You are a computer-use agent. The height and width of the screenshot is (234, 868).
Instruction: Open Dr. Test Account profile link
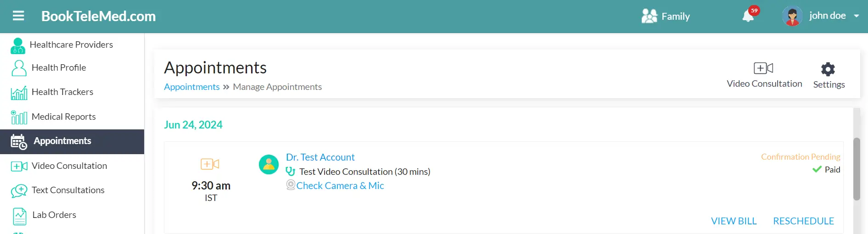320,157
